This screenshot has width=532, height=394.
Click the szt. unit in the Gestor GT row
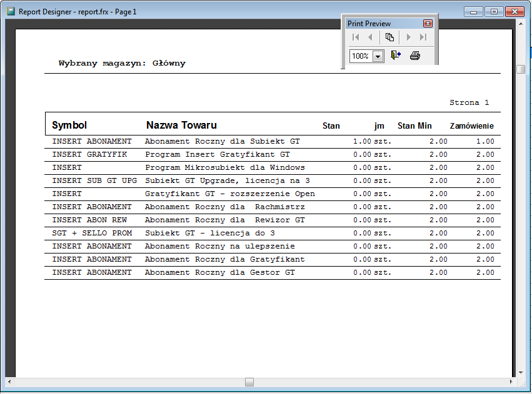coord(383,273)
